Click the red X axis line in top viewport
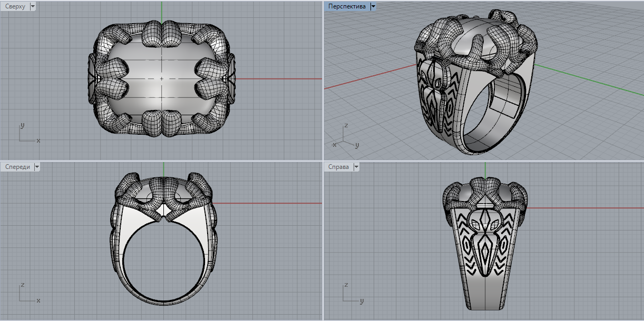Viewport: 644px width, 321px height. tap(279, 79)
